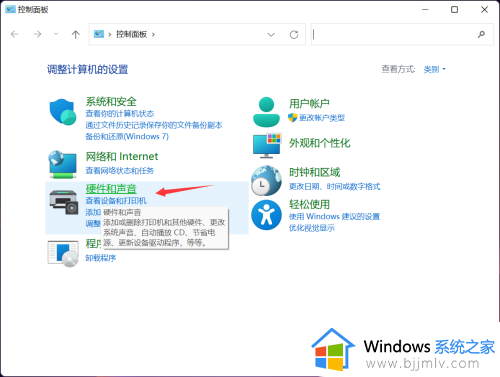Expand chevron after 控制面板 in address bar
This screenshot has height=377, width=500.
tap(153, 34)
